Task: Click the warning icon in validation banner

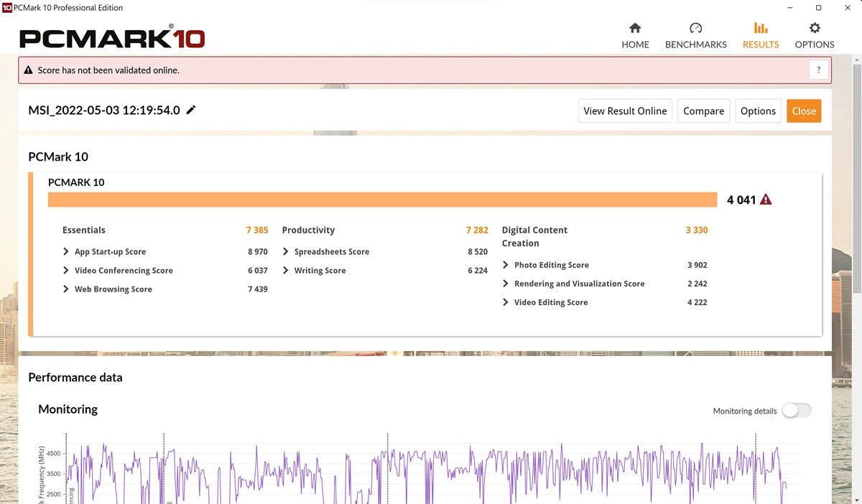Action: click(29, 70)
